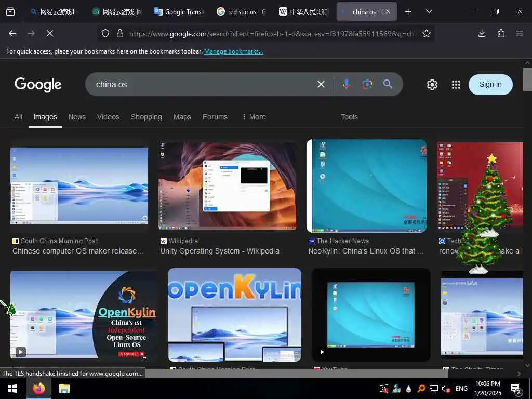This screenshot has height=399, width=532.
Task: Submit search with magnifier icon
Action: (388, 84)
